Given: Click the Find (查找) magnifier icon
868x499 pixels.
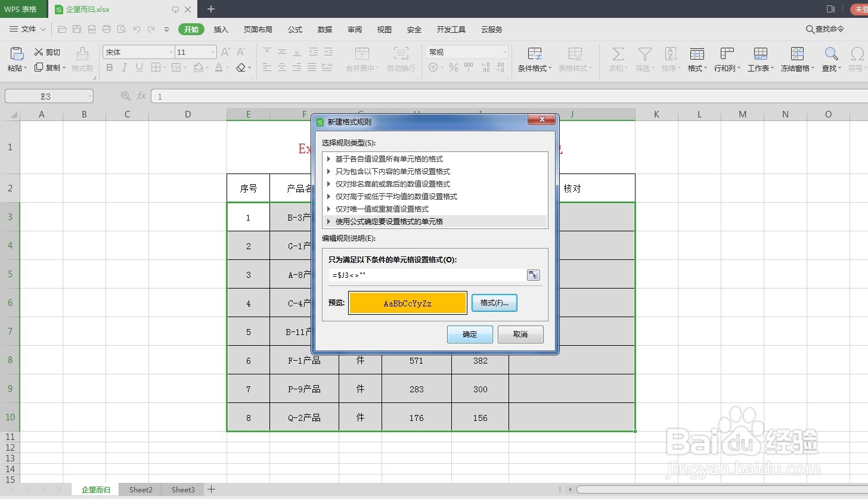Looking at the screenshot, I should [831, 54].
